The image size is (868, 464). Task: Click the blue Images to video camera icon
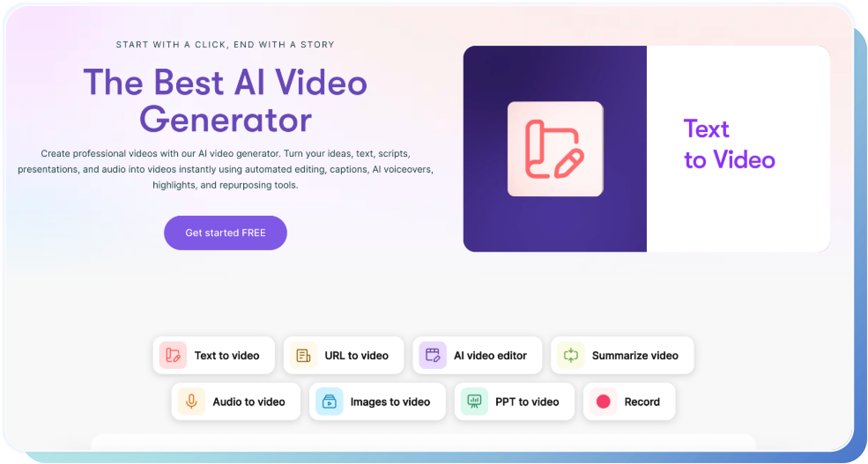330,401
